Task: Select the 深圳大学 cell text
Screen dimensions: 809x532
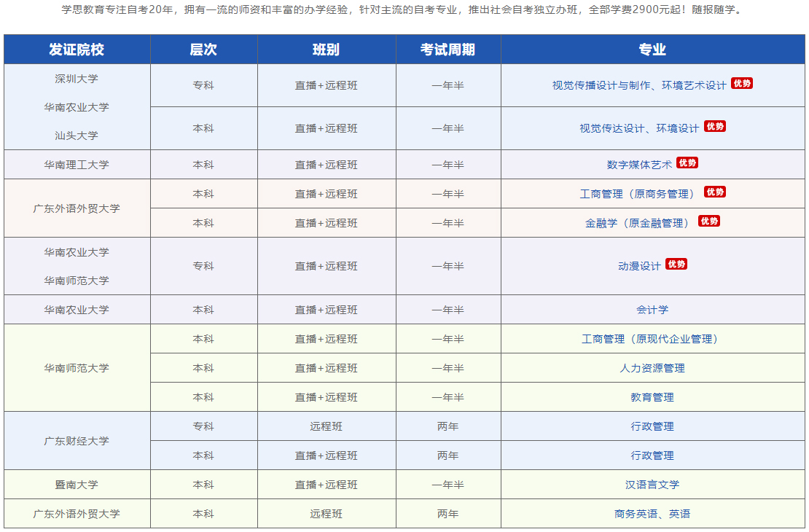Action: pyautogui.click(x=77, y=79)
